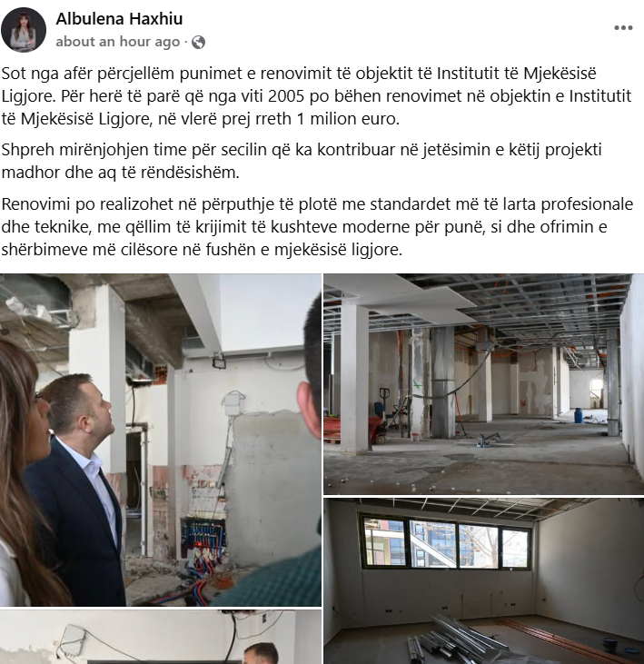Click the blue gas cylinder in hall photo
Image resolution: width=644 pixels, height=664 pixels.
tap(579, 415)
